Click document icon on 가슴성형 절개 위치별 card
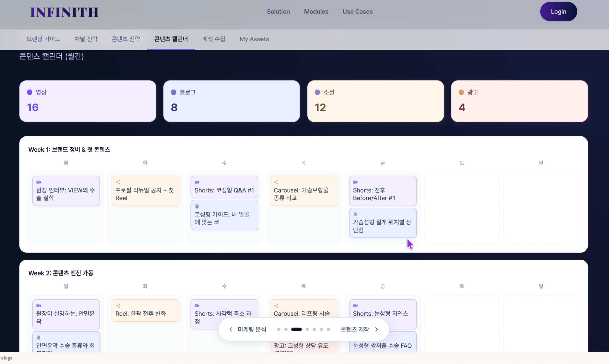 pos(355,214)
